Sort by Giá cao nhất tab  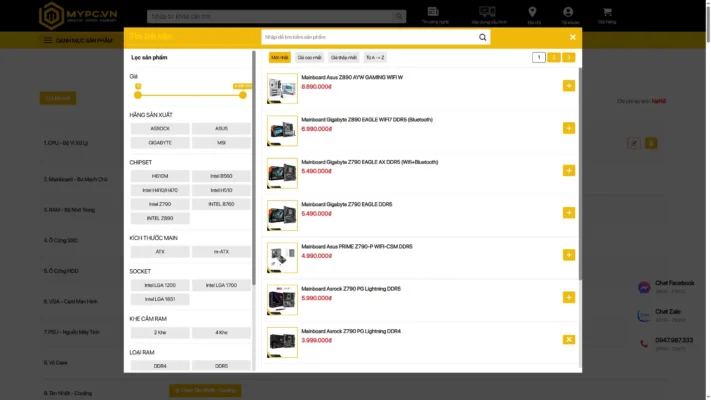click(309, 58)
